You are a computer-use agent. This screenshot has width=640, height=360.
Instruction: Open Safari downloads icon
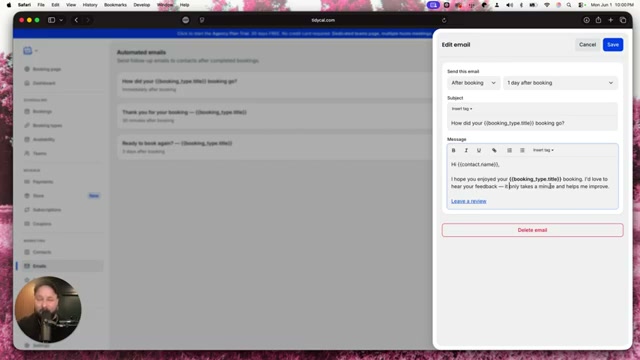586,20
